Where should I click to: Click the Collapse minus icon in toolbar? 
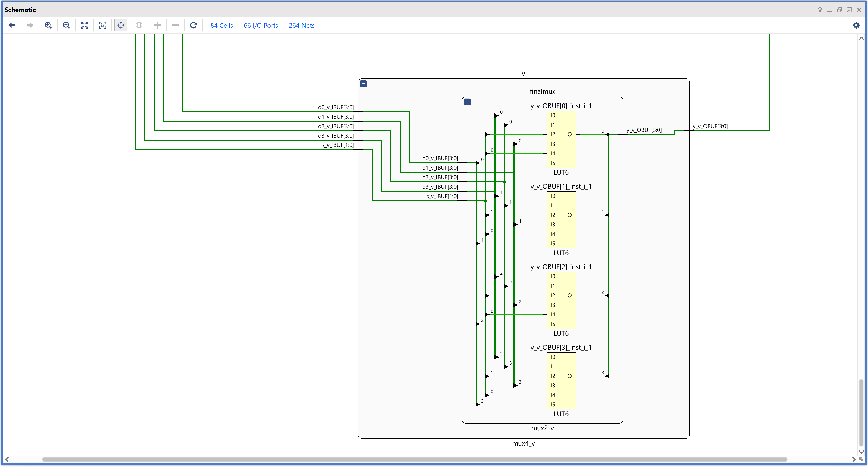(175, 25)
